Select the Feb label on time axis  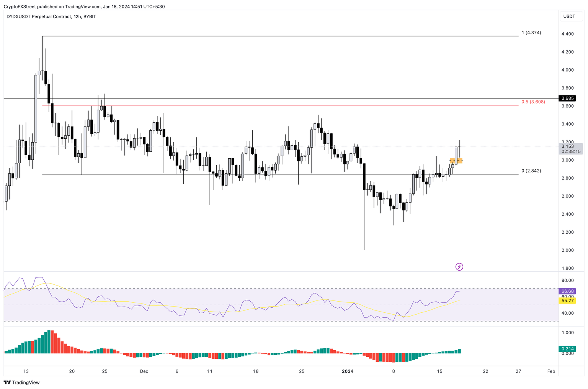(x=550, y=371)
